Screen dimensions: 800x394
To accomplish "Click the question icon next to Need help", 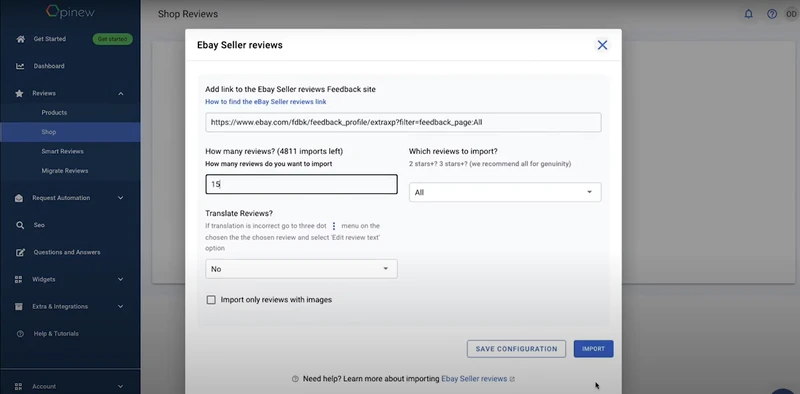I will pos(295,379).
